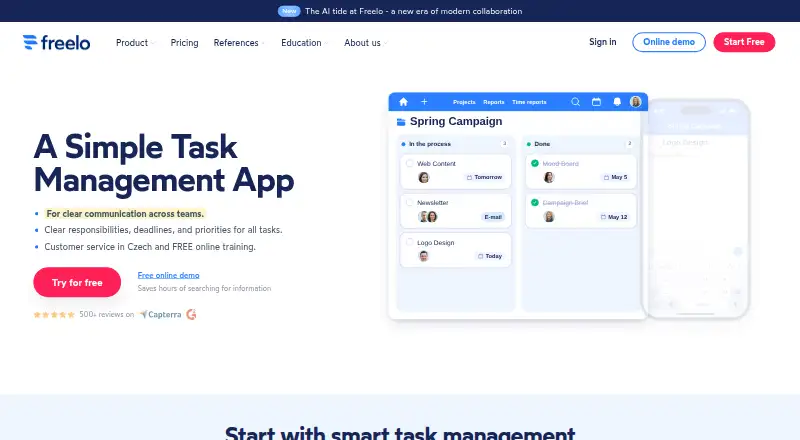Click the Online demo button
Image resolution: width=800 pixels, height=440 pixels.
pos(669,42)
